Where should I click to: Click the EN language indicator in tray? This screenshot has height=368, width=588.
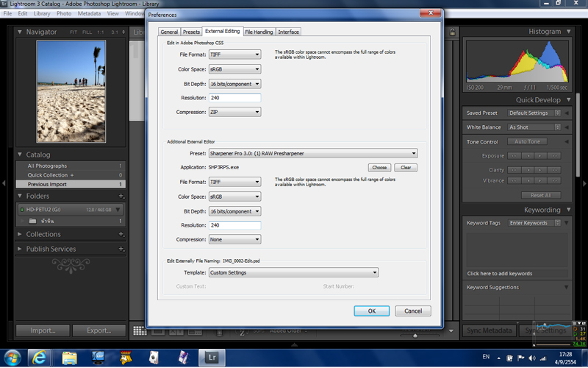[486, 357]
